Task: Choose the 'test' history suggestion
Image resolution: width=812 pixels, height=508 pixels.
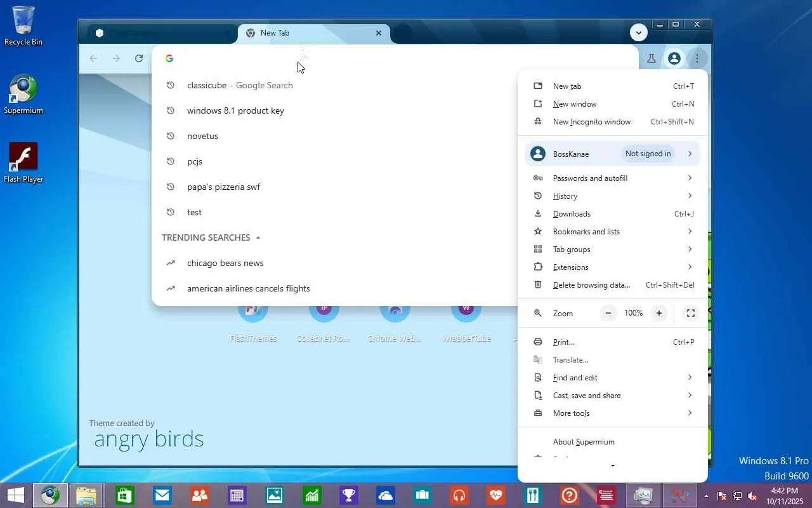Action: [333, 212]
